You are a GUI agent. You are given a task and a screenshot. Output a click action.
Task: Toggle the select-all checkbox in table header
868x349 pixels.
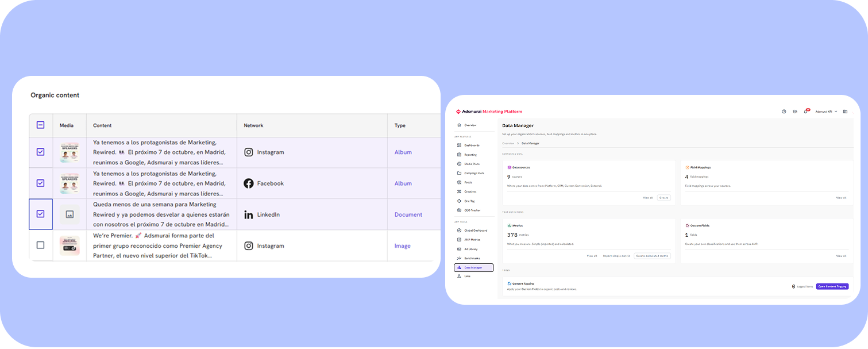click(40, 125)
